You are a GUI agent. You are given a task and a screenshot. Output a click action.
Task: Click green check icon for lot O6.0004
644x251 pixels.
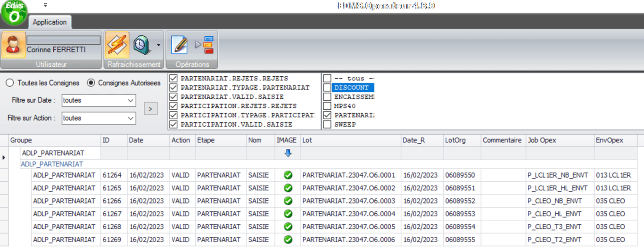[288, 214]
